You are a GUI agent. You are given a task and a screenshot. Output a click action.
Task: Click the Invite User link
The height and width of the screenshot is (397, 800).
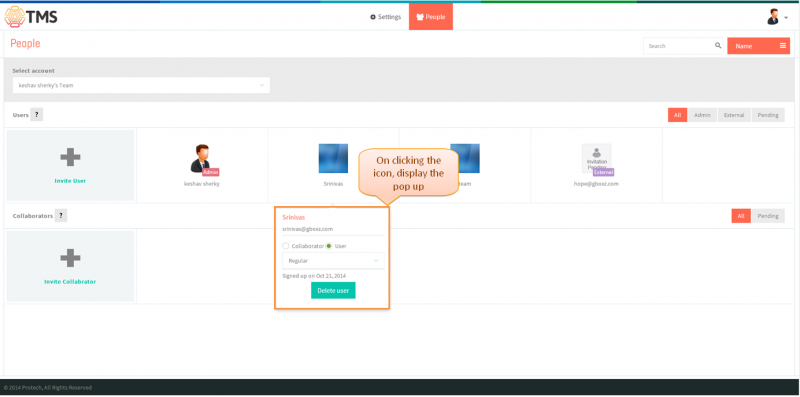click(70, 181)
